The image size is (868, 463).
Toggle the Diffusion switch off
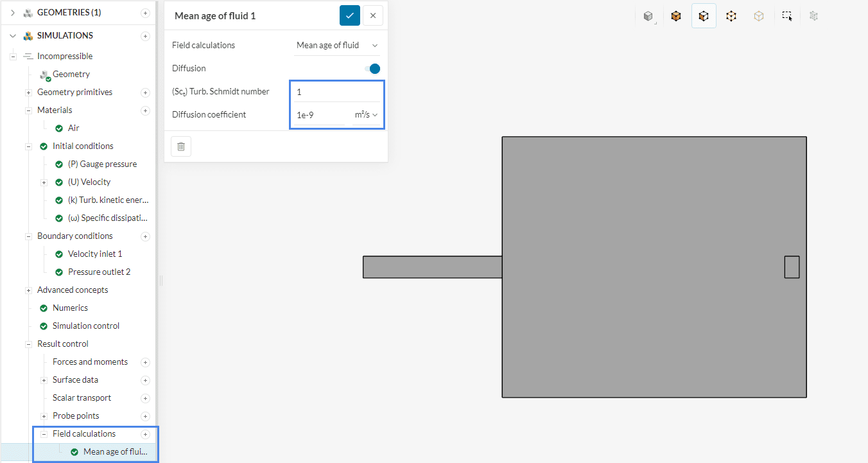click(x=372, y=69)
